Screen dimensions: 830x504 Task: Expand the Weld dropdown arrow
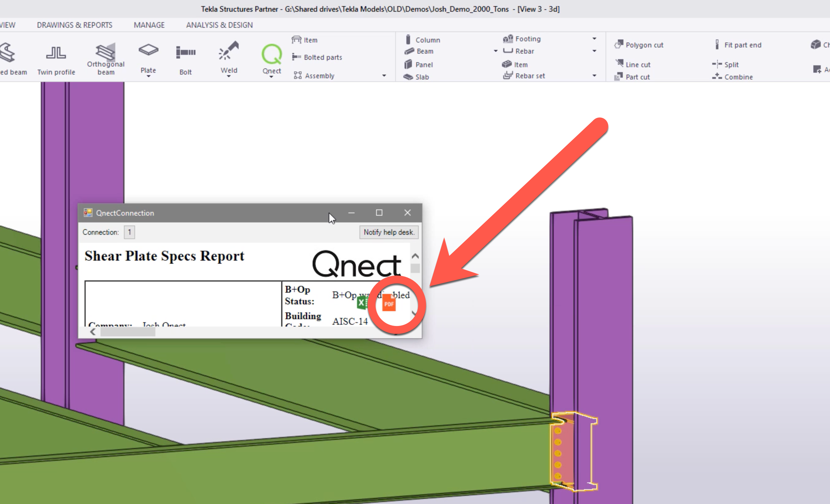pos(229,76)
